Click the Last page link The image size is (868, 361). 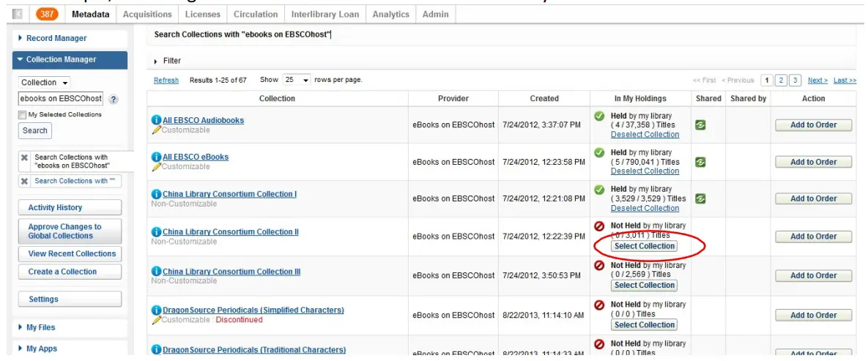tap(845, 81)
